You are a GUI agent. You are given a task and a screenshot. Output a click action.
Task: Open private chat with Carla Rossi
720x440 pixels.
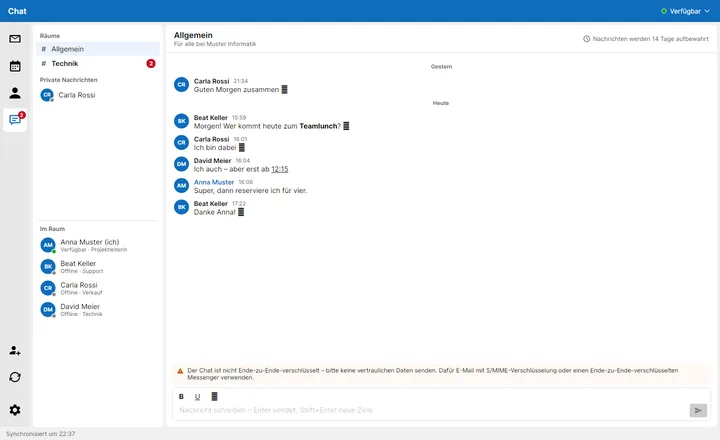[x=98, y=95]
